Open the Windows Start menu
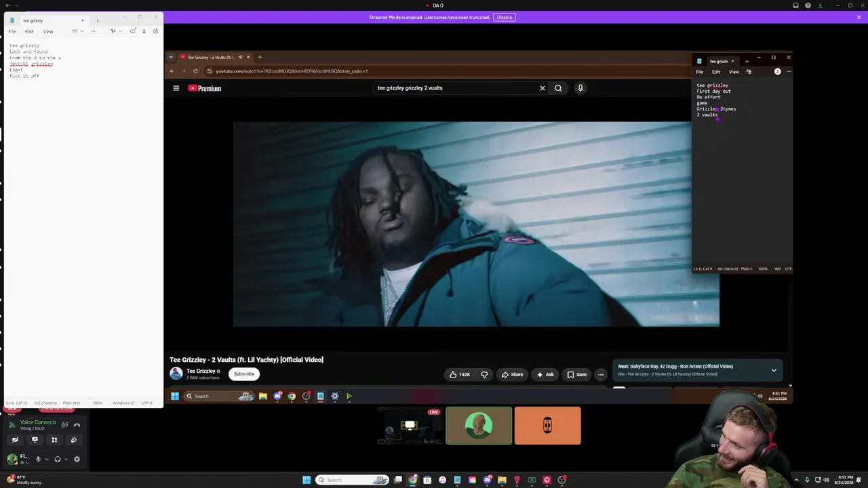Viewport: 868px width, 488px height. coord(307,480)
